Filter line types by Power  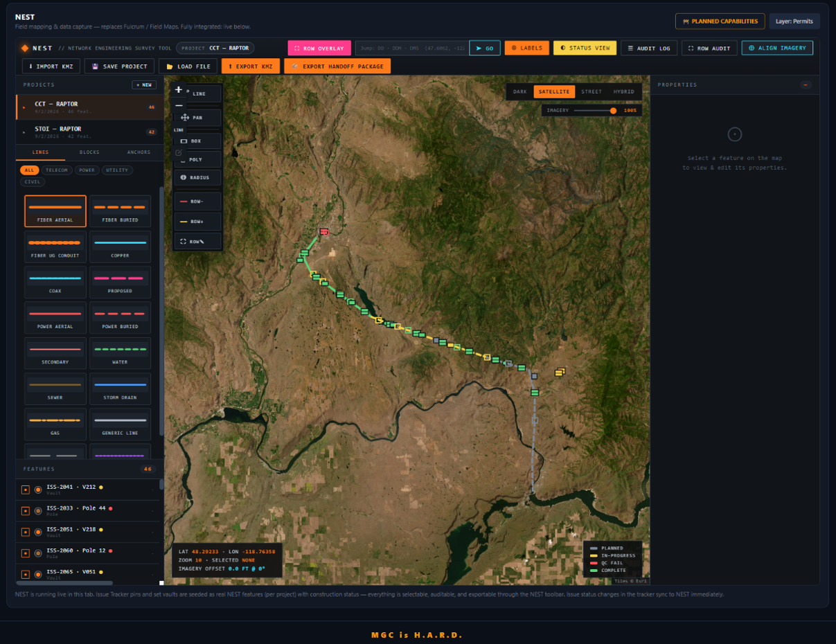click(87, 170)
